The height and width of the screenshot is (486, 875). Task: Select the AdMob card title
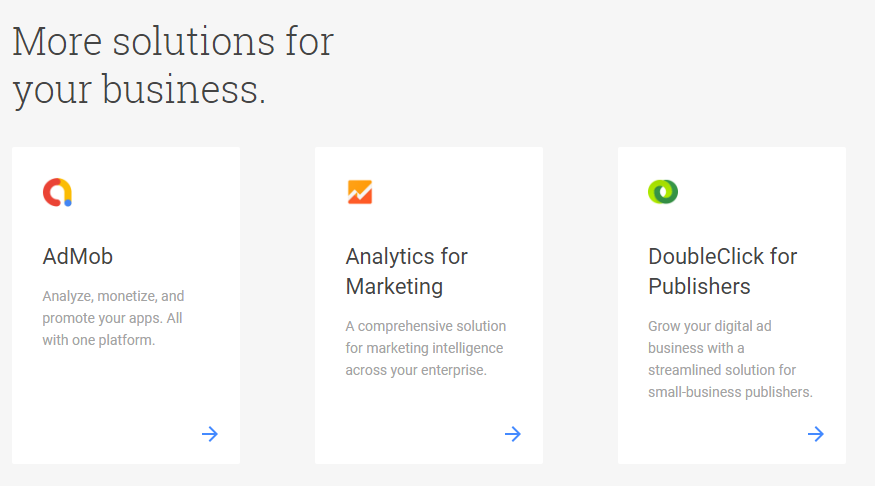(78, 257)
